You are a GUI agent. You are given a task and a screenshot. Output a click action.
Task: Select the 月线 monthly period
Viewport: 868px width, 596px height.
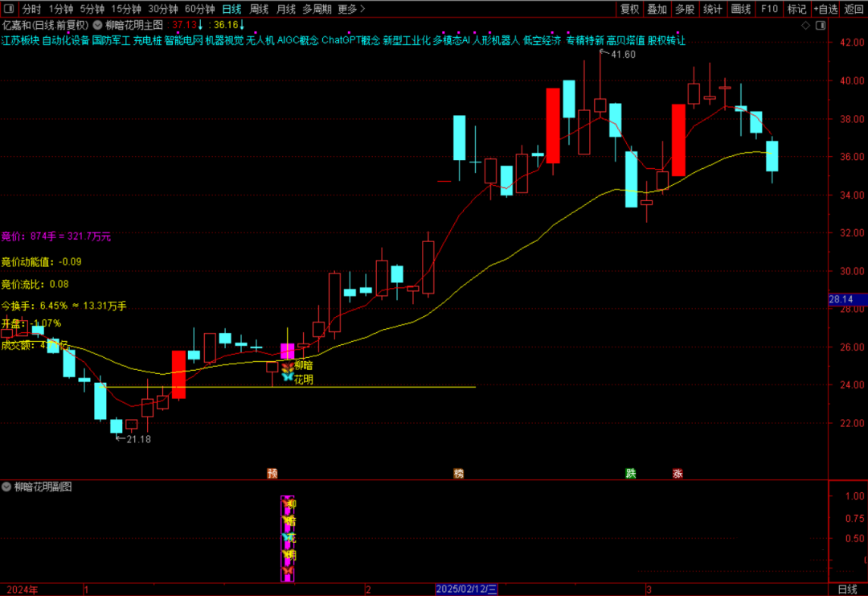click(x=285, y=9)
